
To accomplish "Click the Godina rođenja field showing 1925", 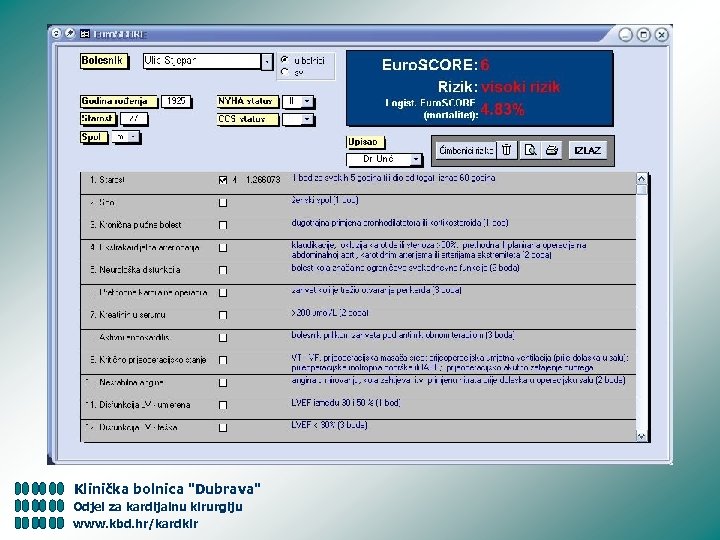I will tap(176, 101).
